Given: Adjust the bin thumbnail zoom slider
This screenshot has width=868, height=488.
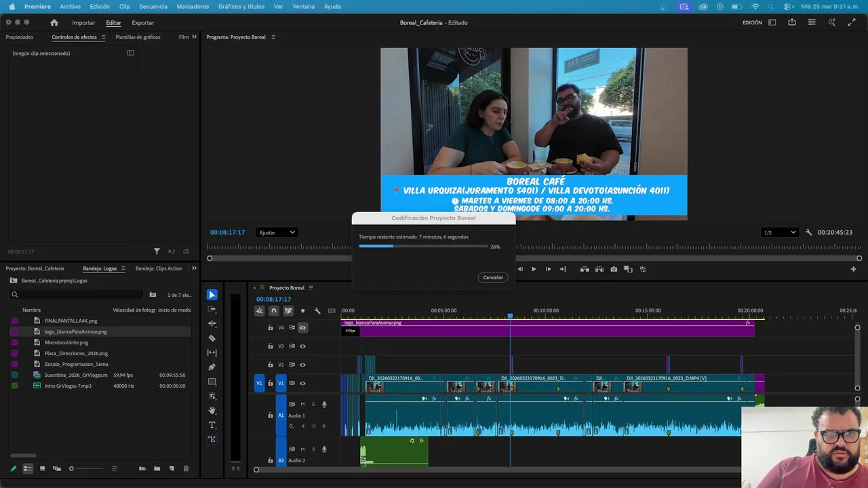Looking at the screenshot, I should (x=85, y=468).
